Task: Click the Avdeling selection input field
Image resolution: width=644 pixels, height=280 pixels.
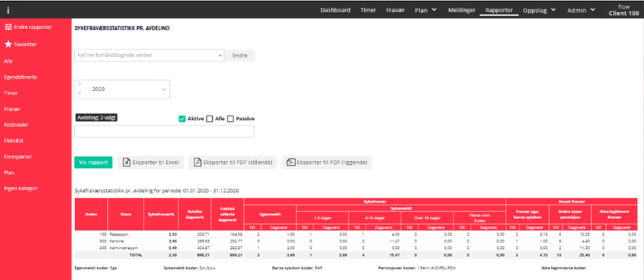Action: [164, 132]
